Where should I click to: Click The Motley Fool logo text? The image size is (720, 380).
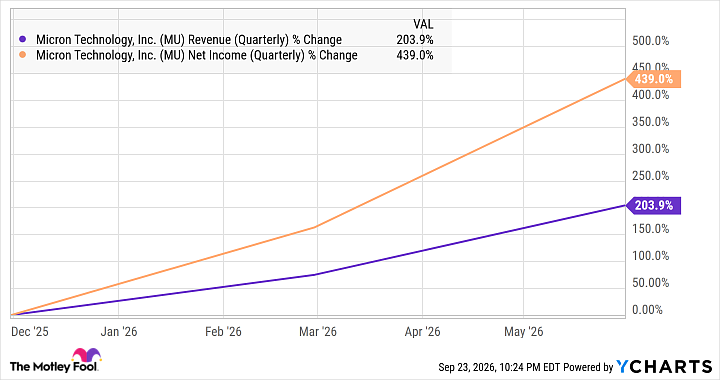pyautogui.click(x=54, y=366)
